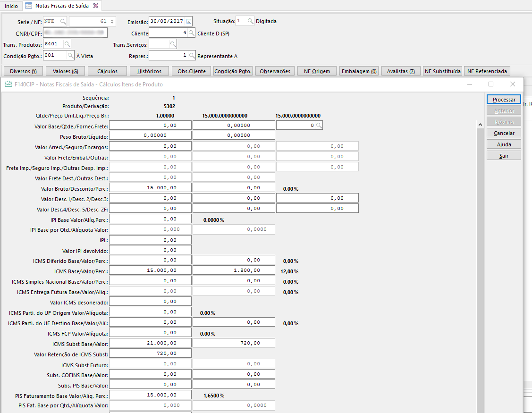Click the Repres. field search icon
This screenshot has width=532, height=413.
(x=191, y=56)
